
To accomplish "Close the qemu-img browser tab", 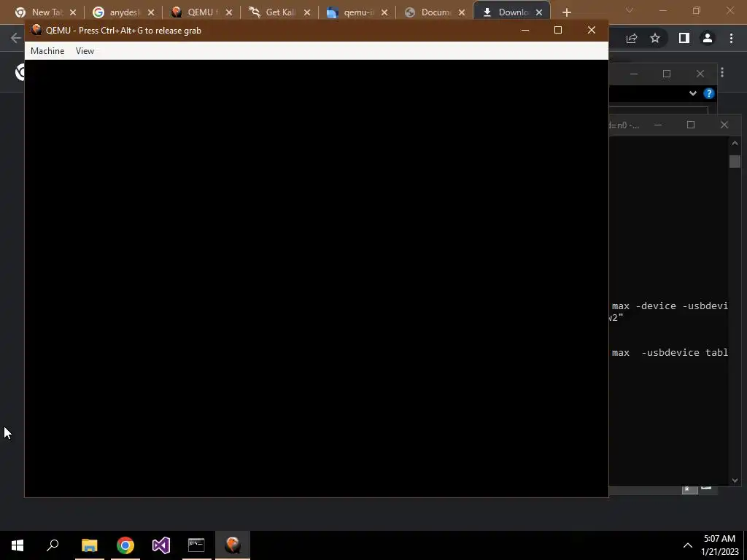I will [x=384, y=12].
